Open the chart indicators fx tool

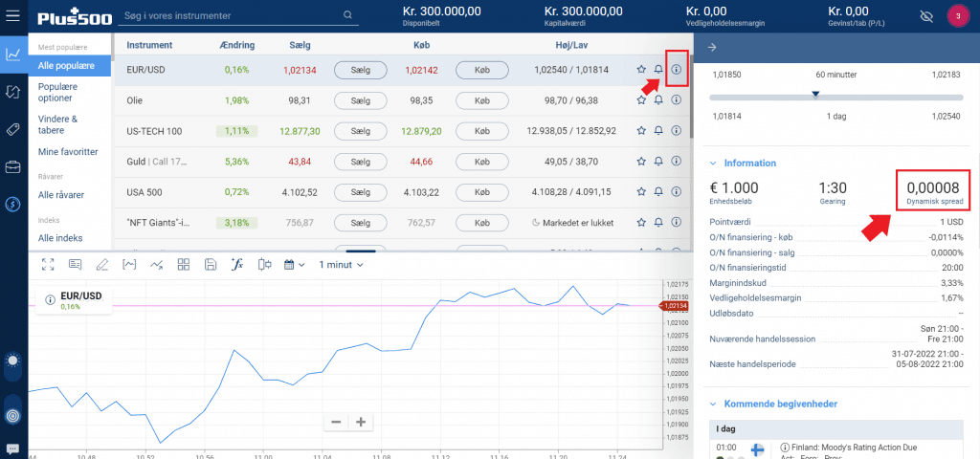(x=239, y=264)
